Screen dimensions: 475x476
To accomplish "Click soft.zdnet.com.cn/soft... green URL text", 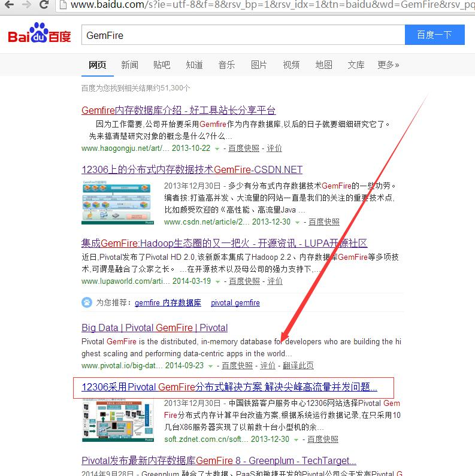I will (x=206, y=439).
